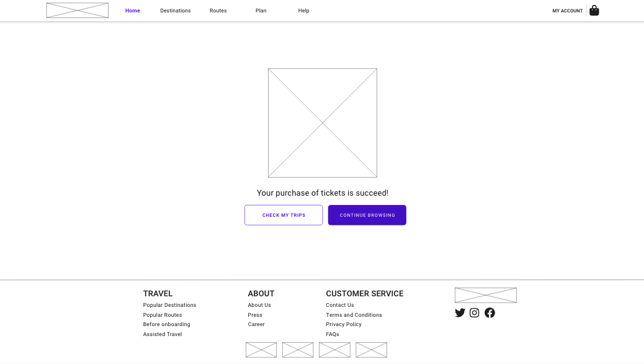Click the success confirmation image placeholder
Image resolution: width=644 pixels, height=364 pixels.
[x=323, y=123]
